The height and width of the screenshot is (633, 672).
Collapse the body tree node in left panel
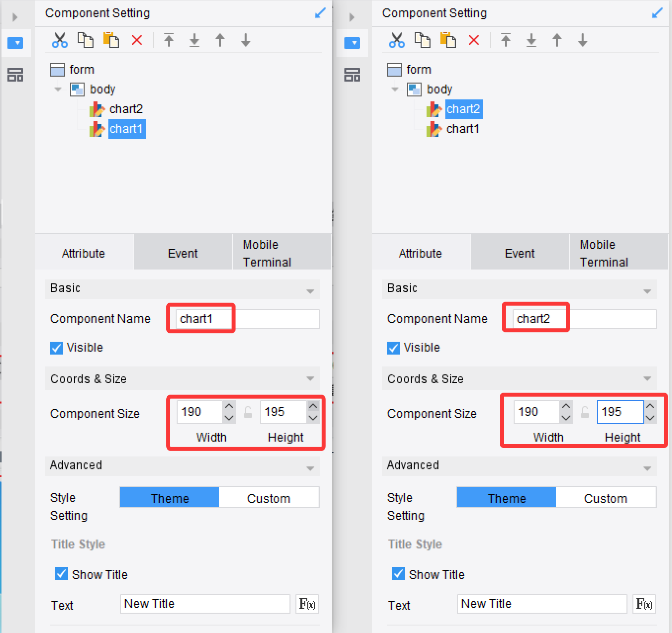coord(58,90)
